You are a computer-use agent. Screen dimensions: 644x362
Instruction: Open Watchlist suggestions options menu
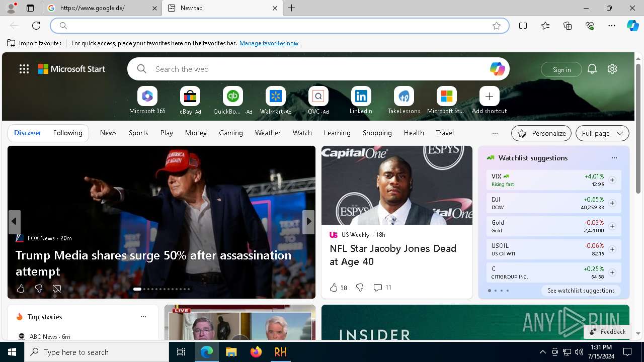click(x=614, y=158)
